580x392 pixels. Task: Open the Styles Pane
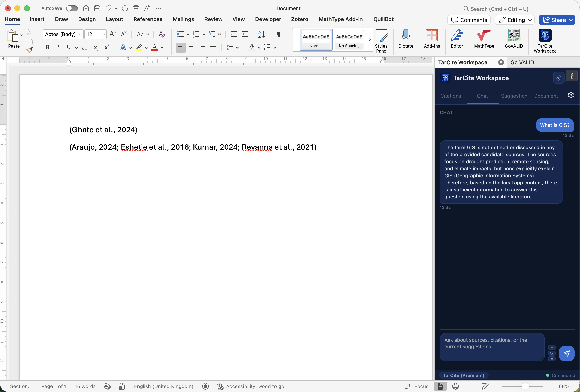[381, 41]
